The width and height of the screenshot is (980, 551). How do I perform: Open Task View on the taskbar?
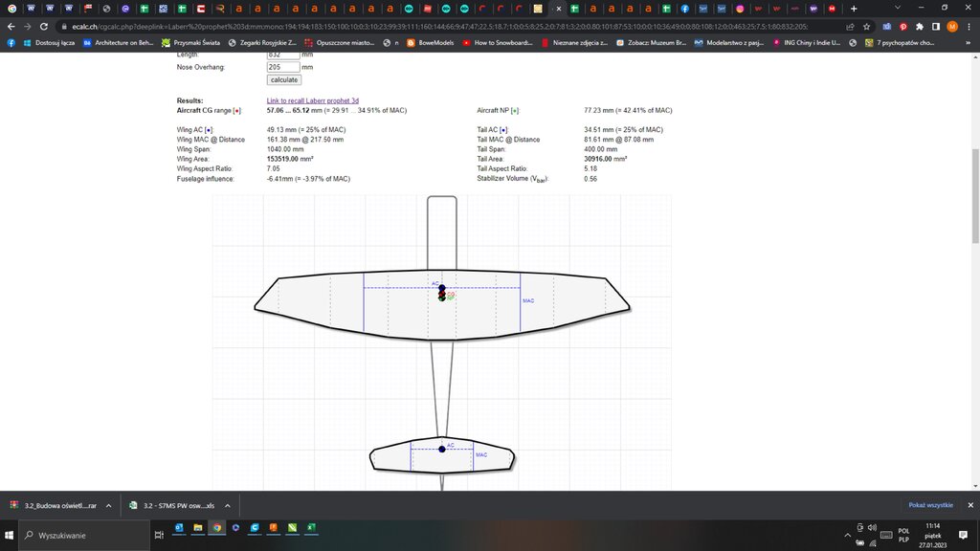pyautogui.click(x=159, y=535)
